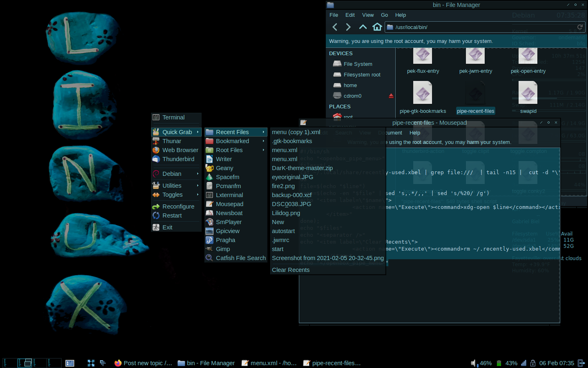This screenshot has width=588, height=368.
Task: Open Gimp from Quick Grab submenu
Action: tap(236, 249)
